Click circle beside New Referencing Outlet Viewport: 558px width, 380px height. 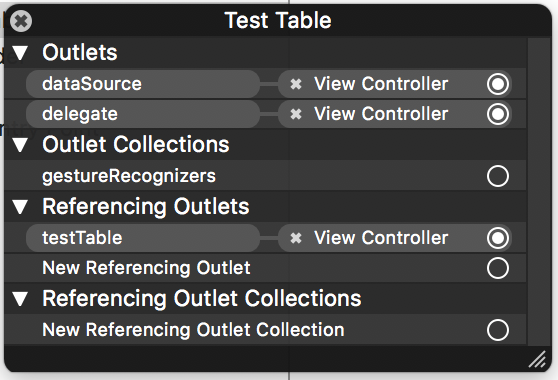(498, 268)
